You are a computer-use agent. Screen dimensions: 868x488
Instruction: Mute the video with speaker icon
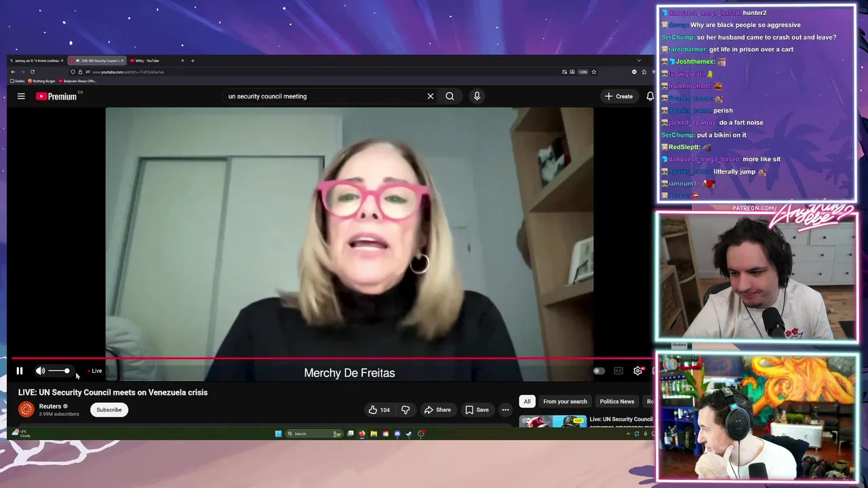pyautogui.click(x=40, y=371)
